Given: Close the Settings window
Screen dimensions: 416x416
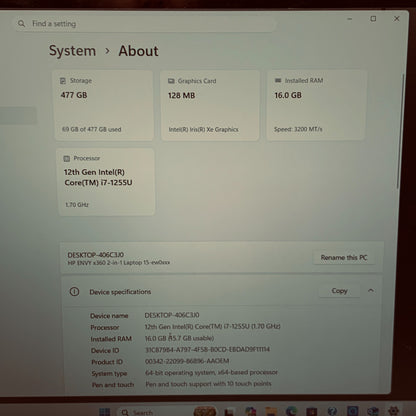Looking at the screenshot, I should click(397, 18).
